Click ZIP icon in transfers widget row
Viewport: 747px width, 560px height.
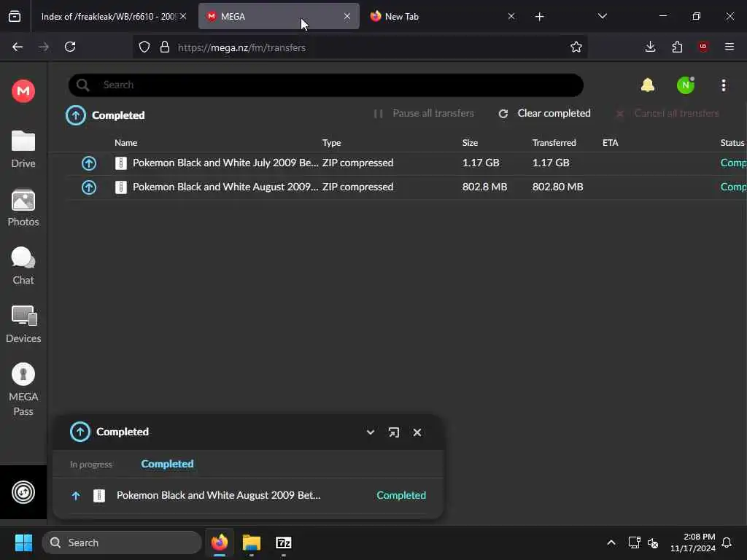coord(99,496)
